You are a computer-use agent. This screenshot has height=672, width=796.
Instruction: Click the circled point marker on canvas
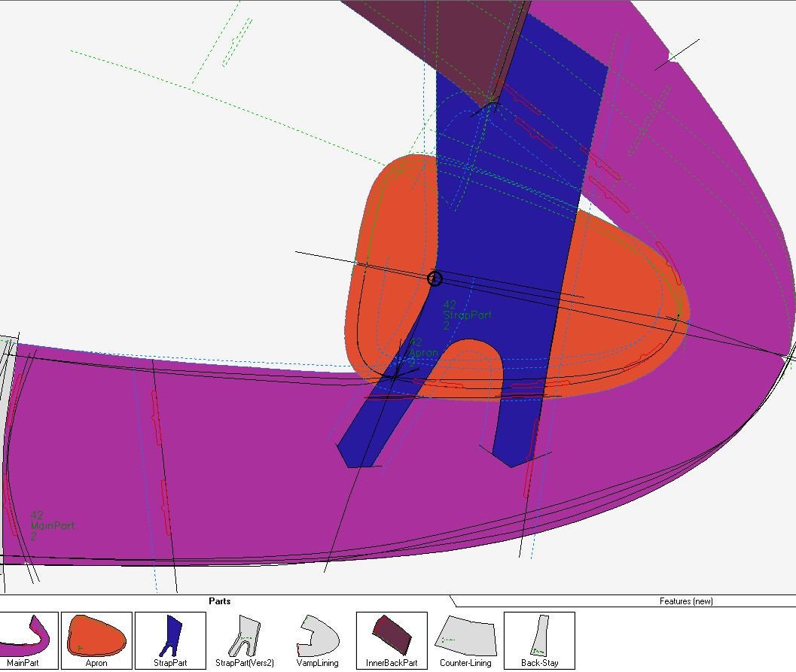(x=435, y=278)
